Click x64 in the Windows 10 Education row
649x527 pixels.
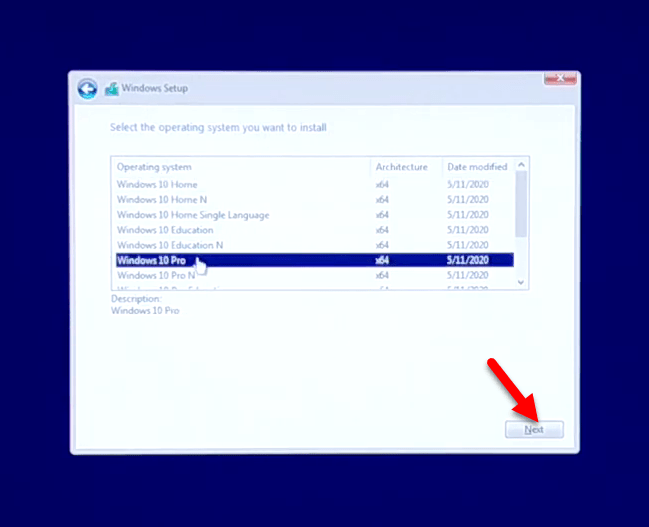coord(382,230)
